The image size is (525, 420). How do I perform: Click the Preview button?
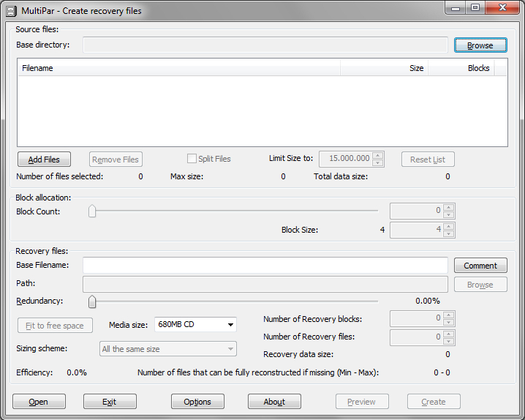[362, 401]
